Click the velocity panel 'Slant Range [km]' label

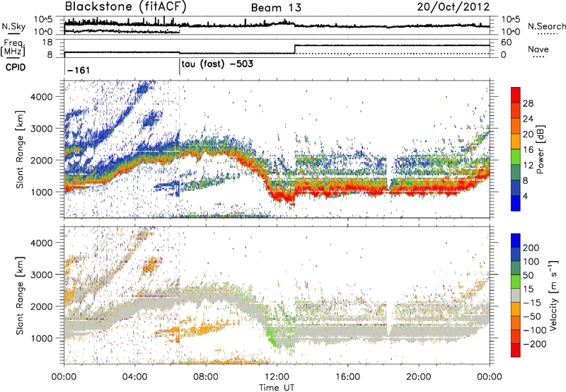pos(20,295)
